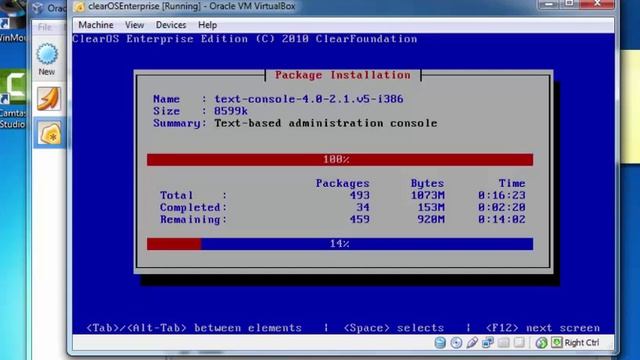
Task: Click the USB devices status icon
Action: pyautogui.click(x=472, y=342)
